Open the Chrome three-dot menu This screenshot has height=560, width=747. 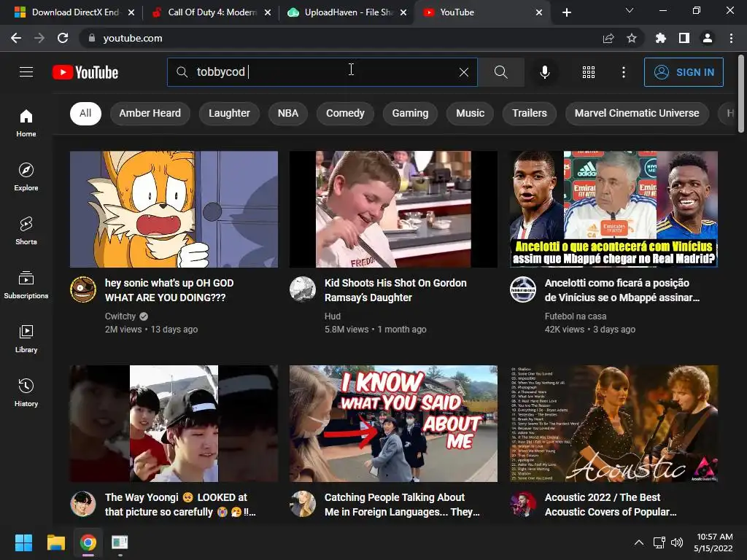click(x=731, y=38)
